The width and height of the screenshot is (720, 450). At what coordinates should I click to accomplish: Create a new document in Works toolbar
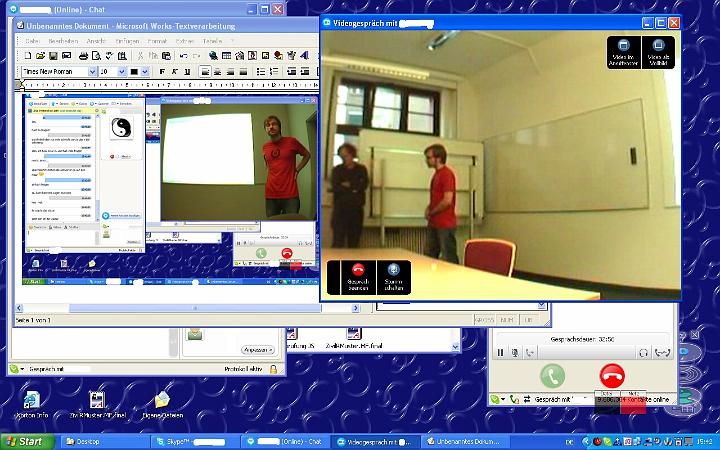[28, 56]
